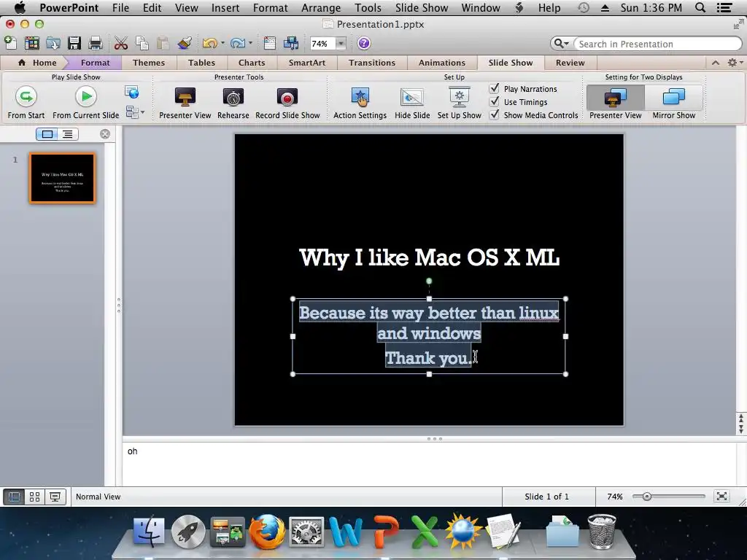
Task: Click the slide layout toolbar icon
Action: (270, 43)
